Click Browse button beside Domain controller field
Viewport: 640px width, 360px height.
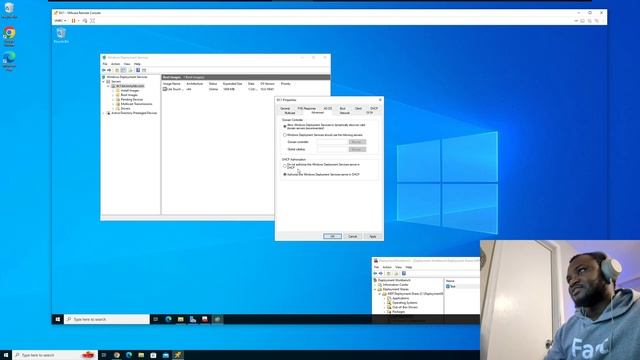[357, 142]
